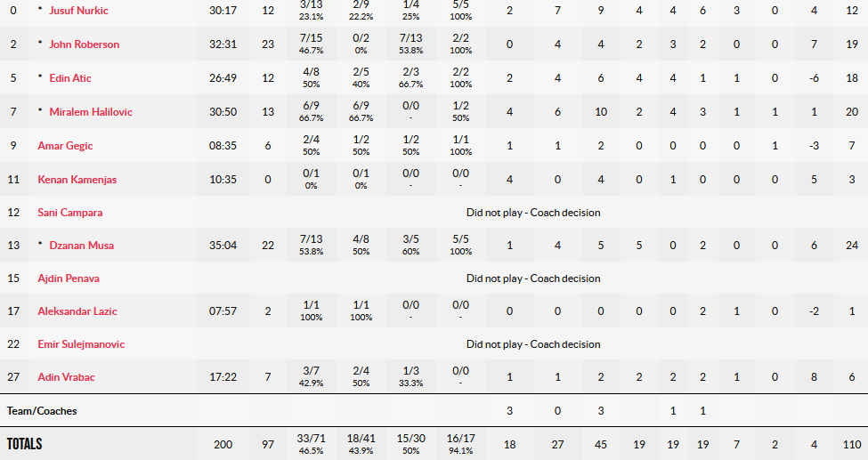Open Adin Vrabac profile link
The image size is (868, 460).
coord(67,377)
